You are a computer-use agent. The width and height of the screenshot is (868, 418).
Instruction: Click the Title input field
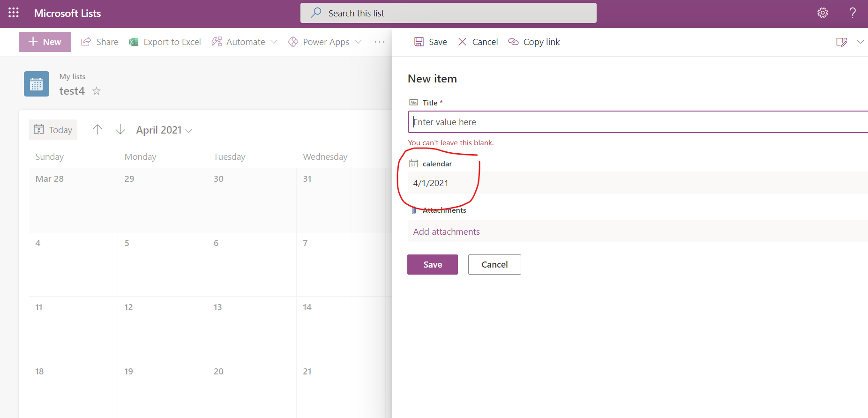tap(638, 122)
